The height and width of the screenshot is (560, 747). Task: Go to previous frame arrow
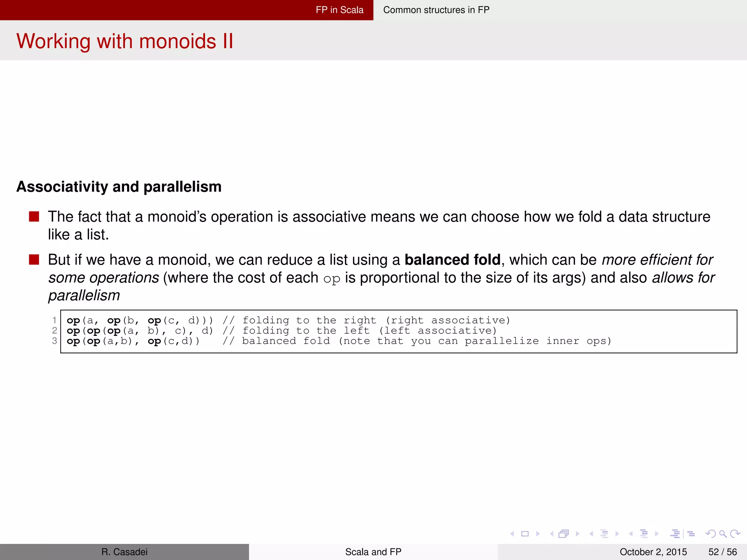tap(551, 534)
